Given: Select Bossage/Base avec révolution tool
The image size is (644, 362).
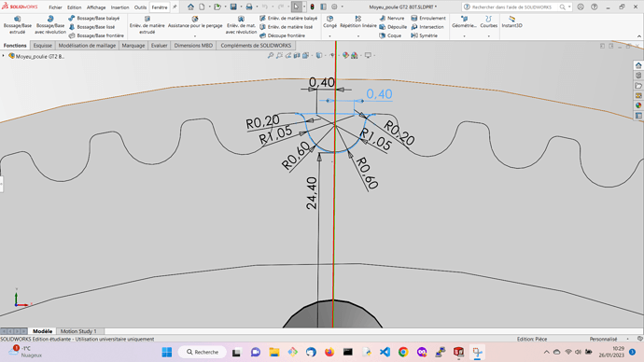Looking at the screenshot, I should [x=50, y=24].
